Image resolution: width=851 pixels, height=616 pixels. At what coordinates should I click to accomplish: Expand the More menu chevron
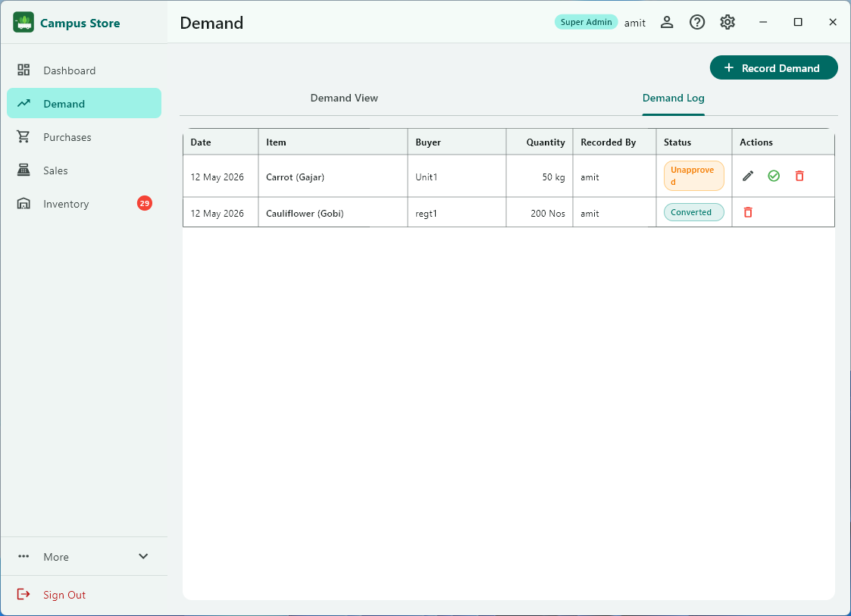pyautogui.click(x=143, y=556)
